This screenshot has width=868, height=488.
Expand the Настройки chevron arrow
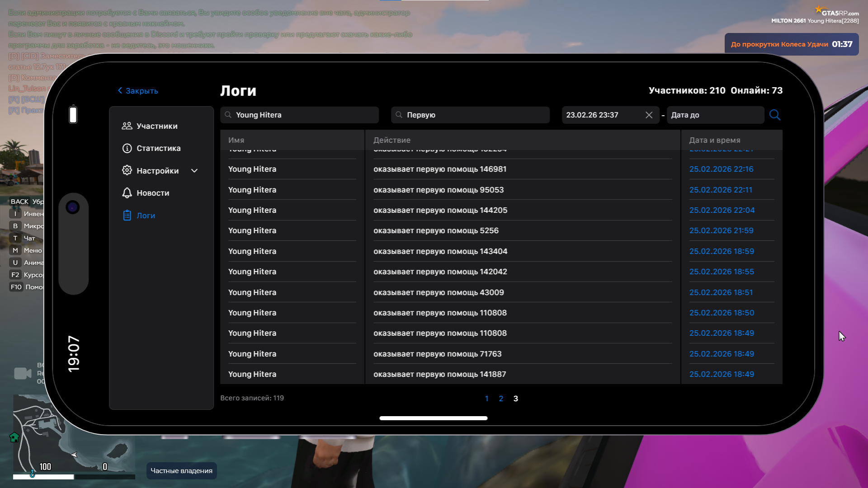[x=194, y=171]
